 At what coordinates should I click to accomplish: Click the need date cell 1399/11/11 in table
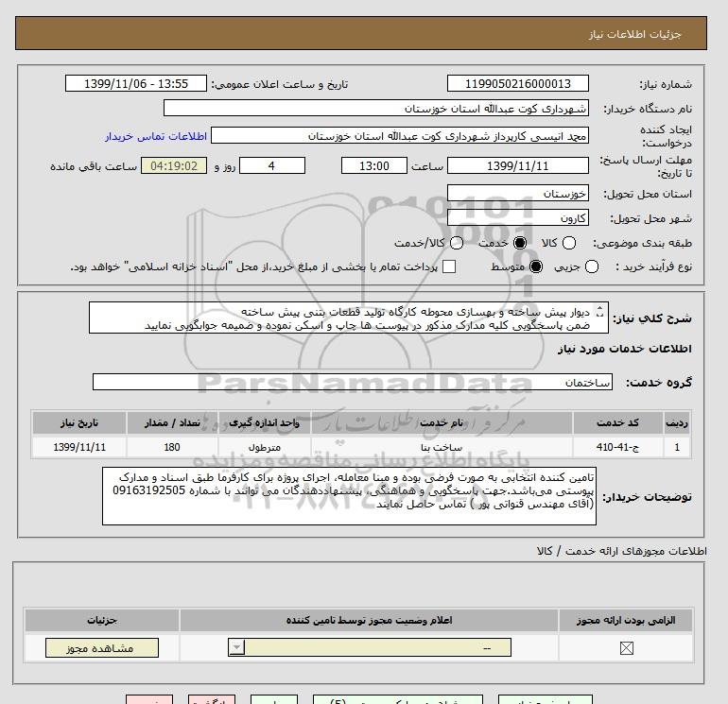[79, 447]
